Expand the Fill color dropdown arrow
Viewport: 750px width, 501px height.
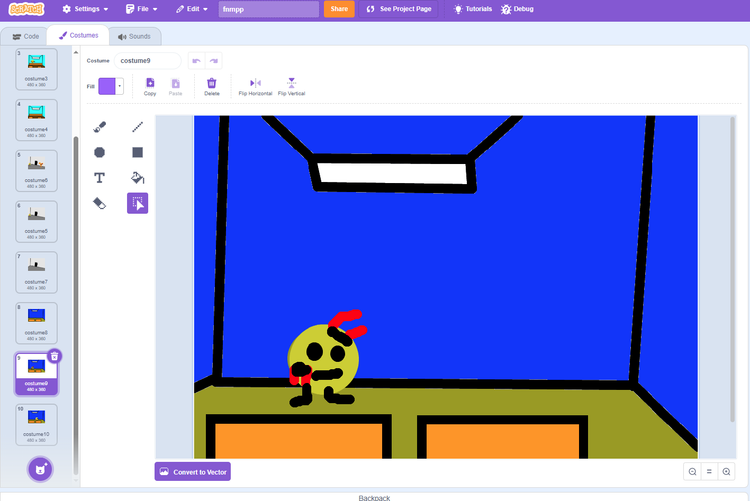[120, 87]
